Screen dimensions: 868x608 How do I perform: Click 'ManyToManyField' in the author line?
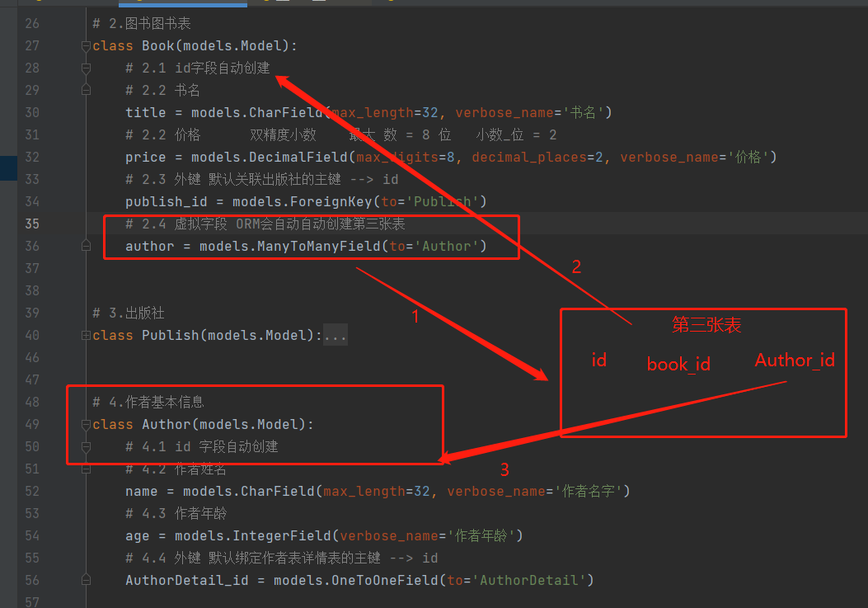pos(319,246)
